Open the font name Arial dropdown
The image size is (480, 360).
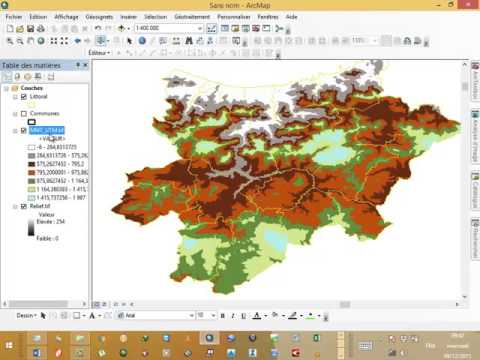click(x=192, y=316)
